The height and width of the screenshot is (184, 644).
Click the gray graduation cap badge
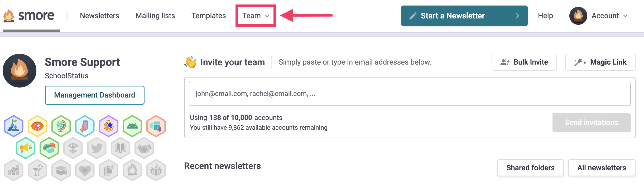(61, 170)
